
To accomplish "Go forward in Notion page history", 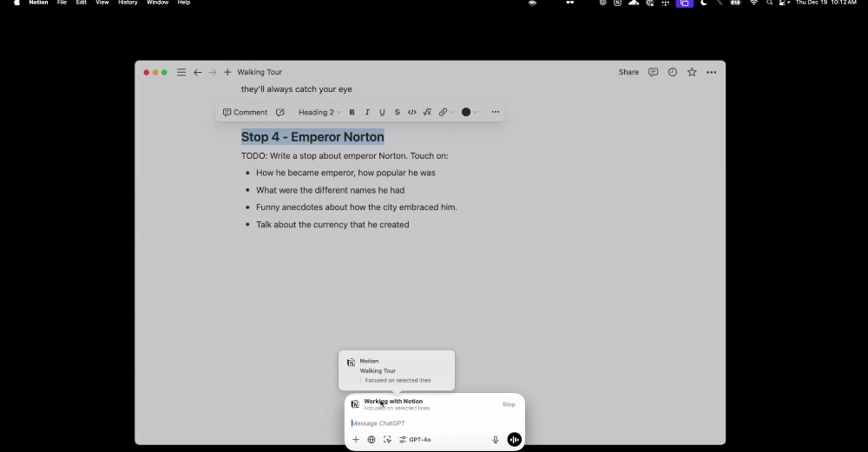I will pos(213,73).
